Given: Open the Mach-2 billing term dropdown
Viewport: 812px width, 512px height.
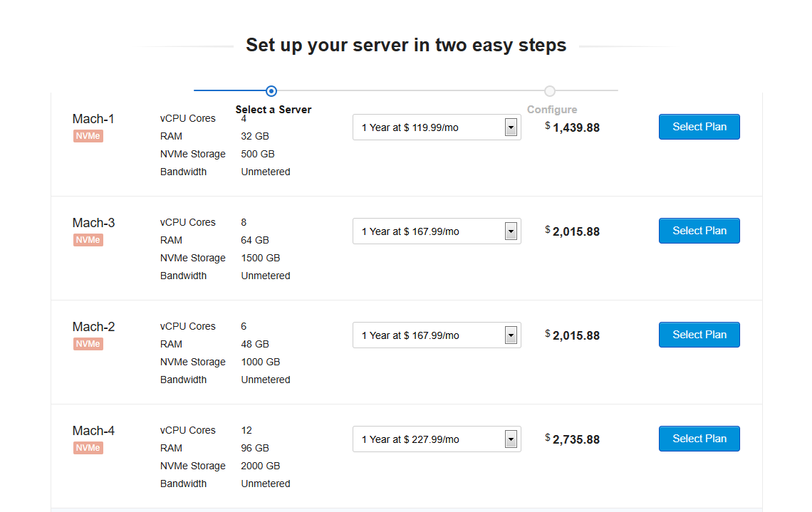Looking at the screenshot, I should tap(437, 335).
